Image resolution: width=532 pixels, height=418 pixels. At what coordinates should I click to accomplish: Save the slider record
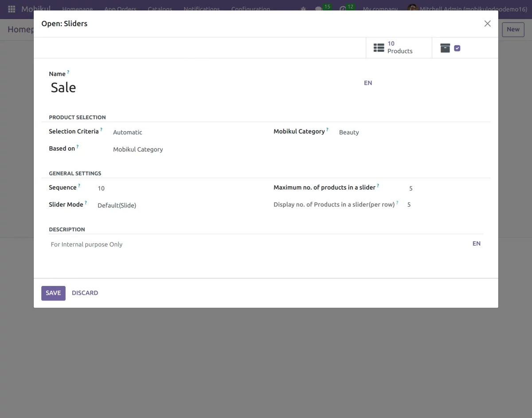pyautogui.click(x=53, y=293)
